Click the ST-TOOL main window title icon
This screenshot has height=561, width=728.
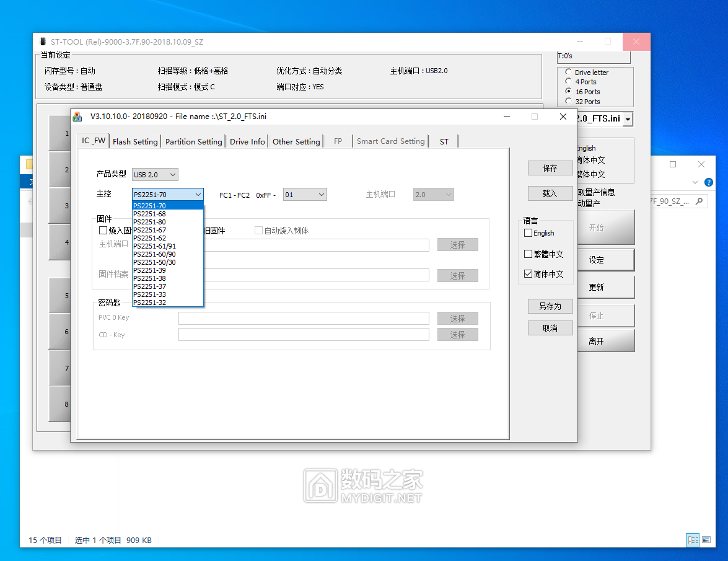(x=42, y=42)
